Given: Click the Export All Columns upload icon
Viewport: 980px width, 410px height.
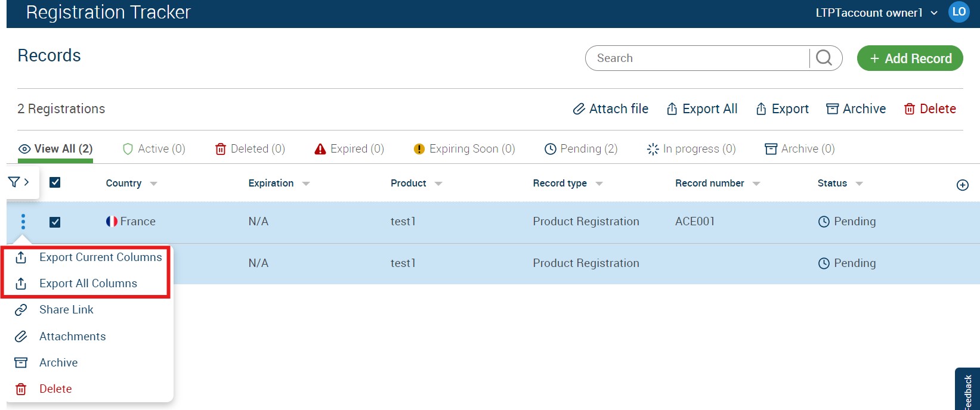Looking at the screenshot, I should pos(21,284).
